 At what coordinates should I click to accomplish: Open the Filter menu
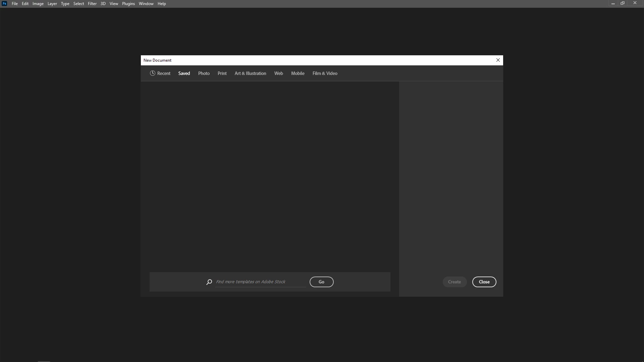pos(92,4)
